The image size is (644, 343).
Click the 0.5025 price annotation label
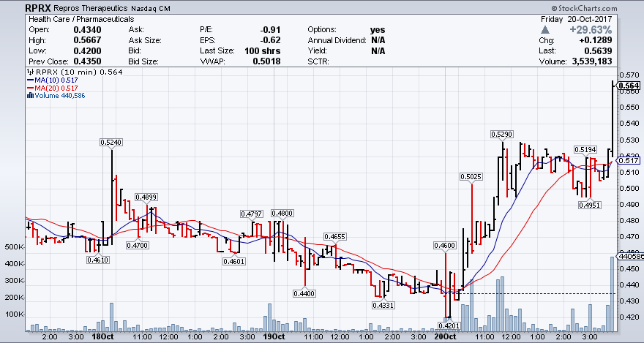pos(471,177)
